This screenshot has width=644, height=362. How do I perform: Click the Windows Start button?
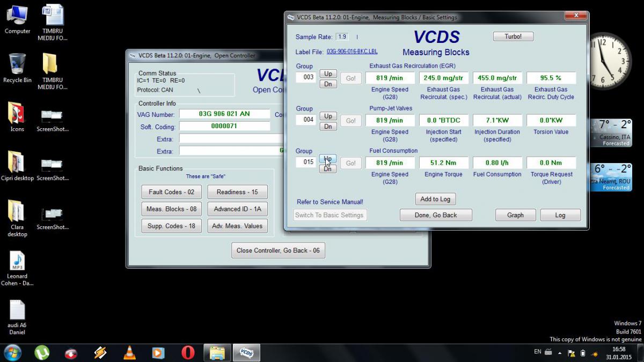(12, 352)
